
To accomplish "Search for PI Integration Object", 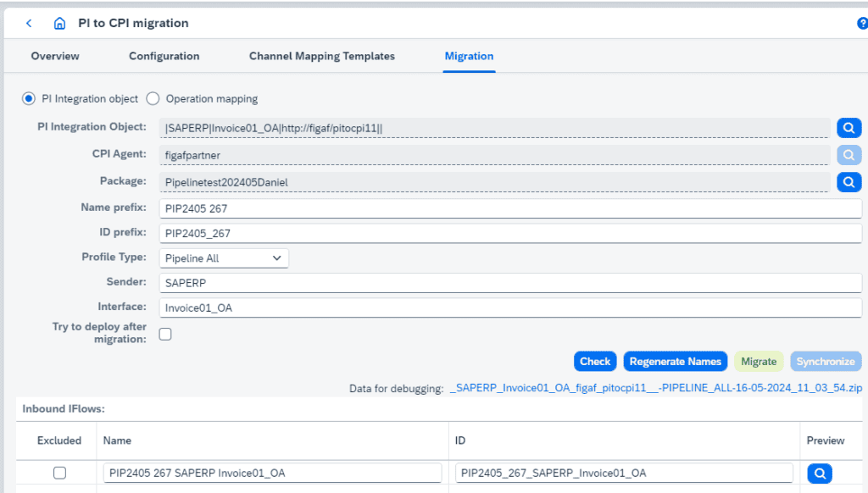I will [849, 129].
